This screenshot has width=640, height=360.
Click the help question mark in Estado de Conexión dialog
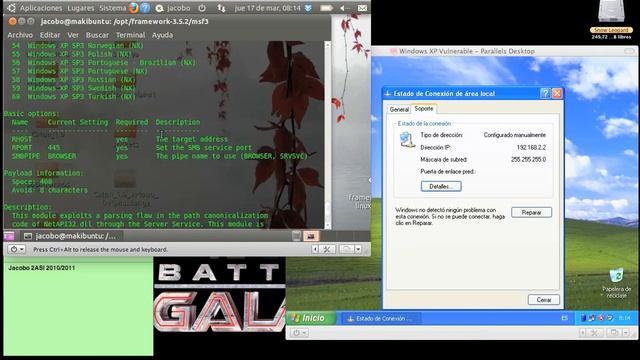click(x=545, y=93)
